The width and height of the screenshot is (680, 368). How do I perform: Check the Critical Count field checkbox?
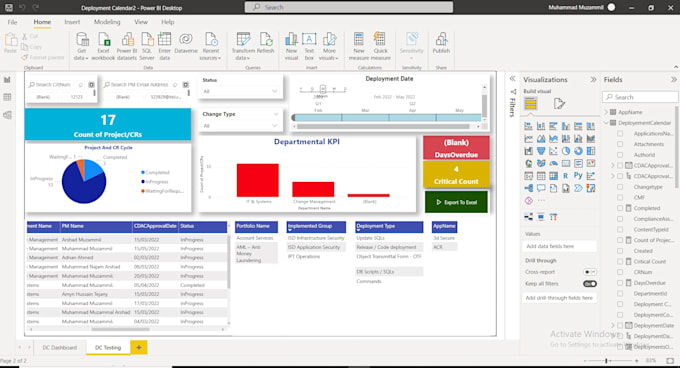(620, 261)
